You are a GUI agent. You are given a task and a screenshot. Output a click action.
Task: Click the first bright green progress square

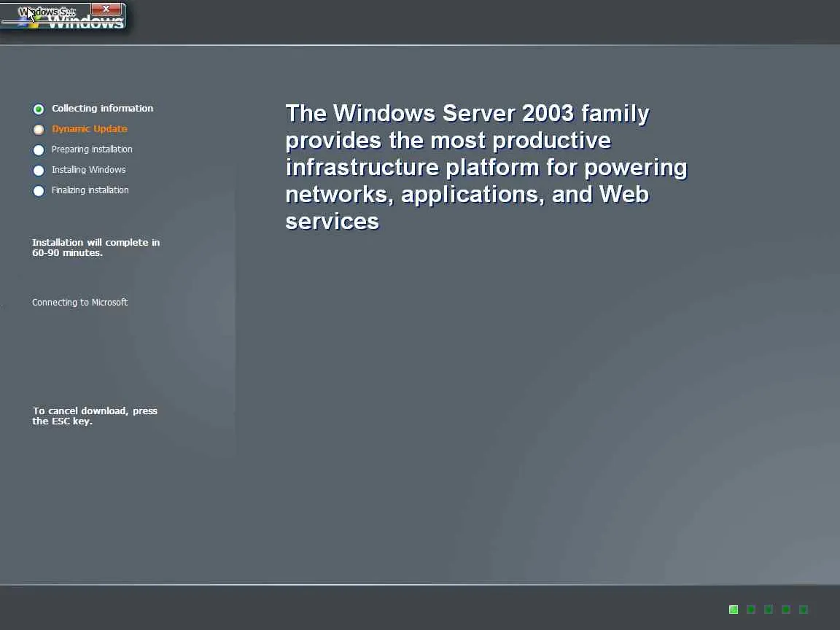click(734, 610)
